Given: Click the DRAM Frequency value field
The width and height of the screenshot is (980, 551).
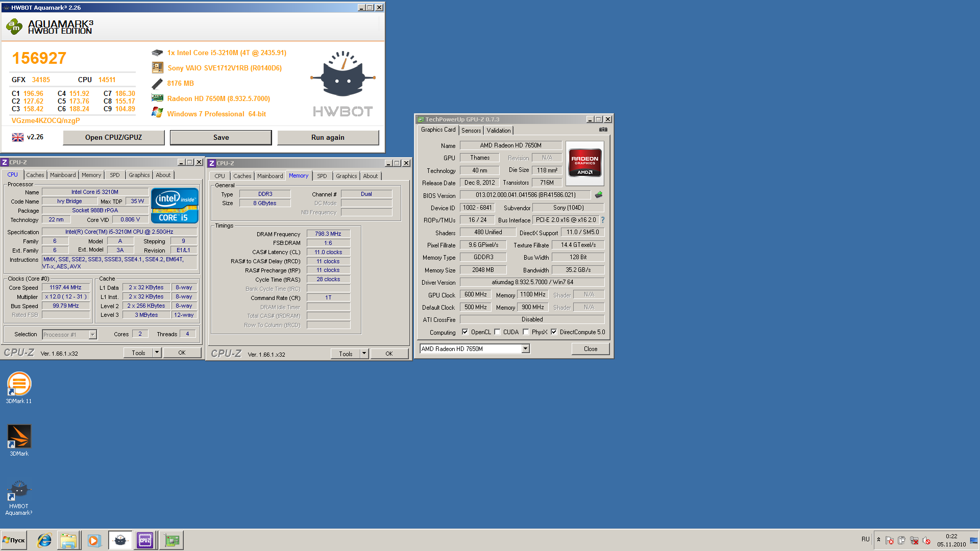Looking at the screenshot, I should (328, 234).
